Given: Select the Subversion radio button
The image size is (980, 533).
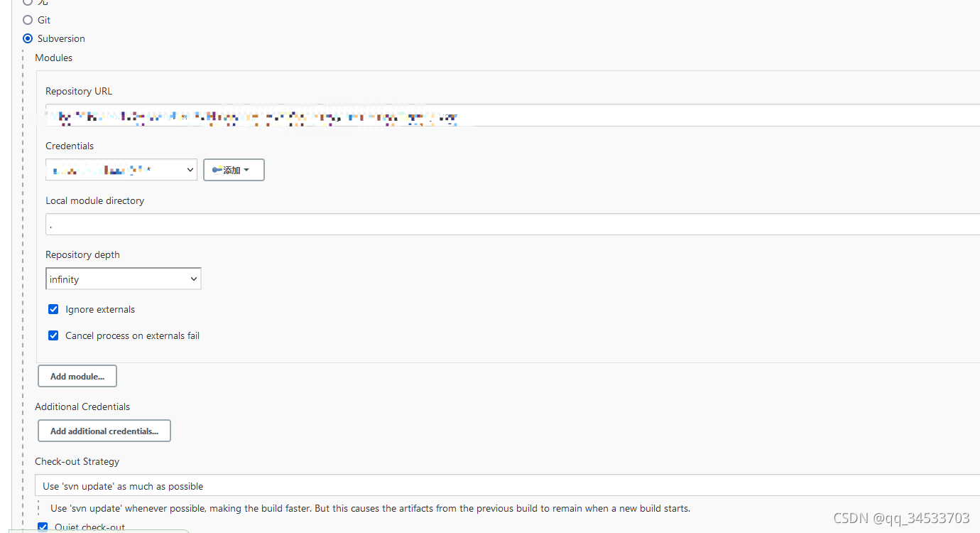Looking at the screenshot, I should pyautogui.click(x=28, y=38).
